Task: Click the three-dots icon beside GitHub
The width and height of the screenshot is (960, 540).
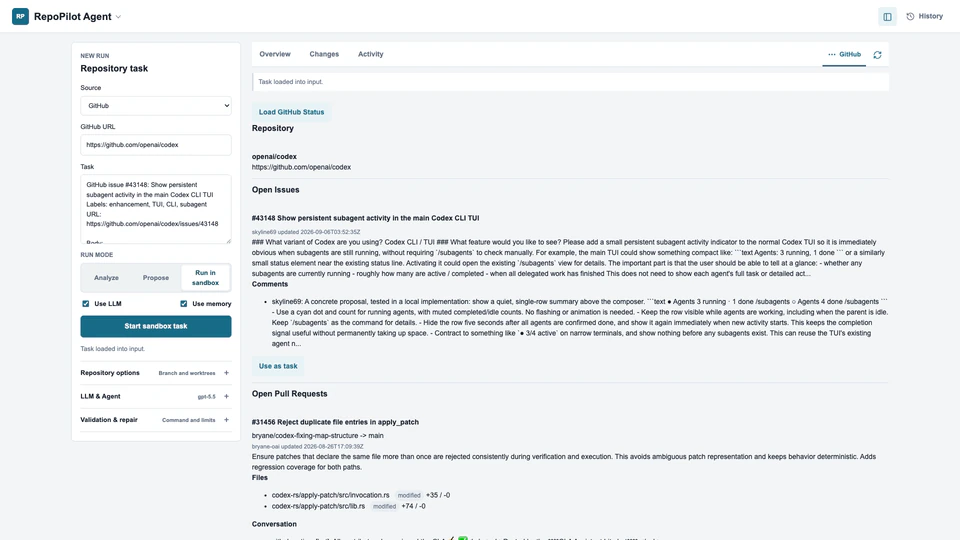Action: pos(831,54)
